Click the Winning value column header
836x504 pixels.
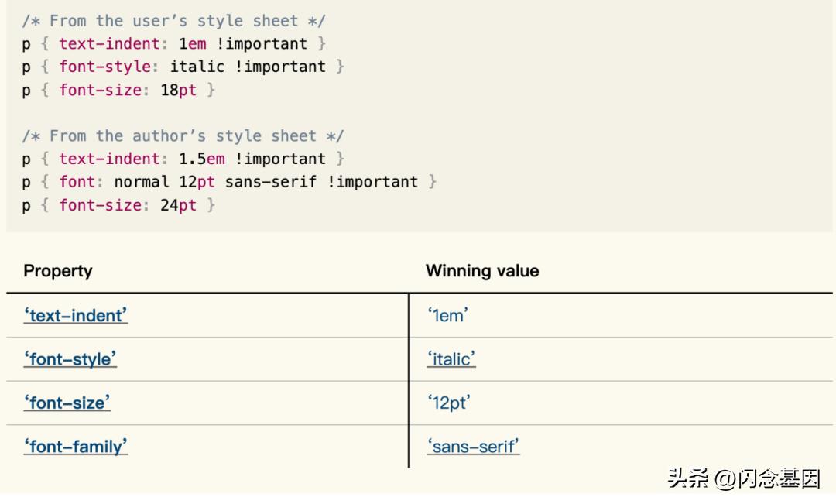[x=482, y=271]
